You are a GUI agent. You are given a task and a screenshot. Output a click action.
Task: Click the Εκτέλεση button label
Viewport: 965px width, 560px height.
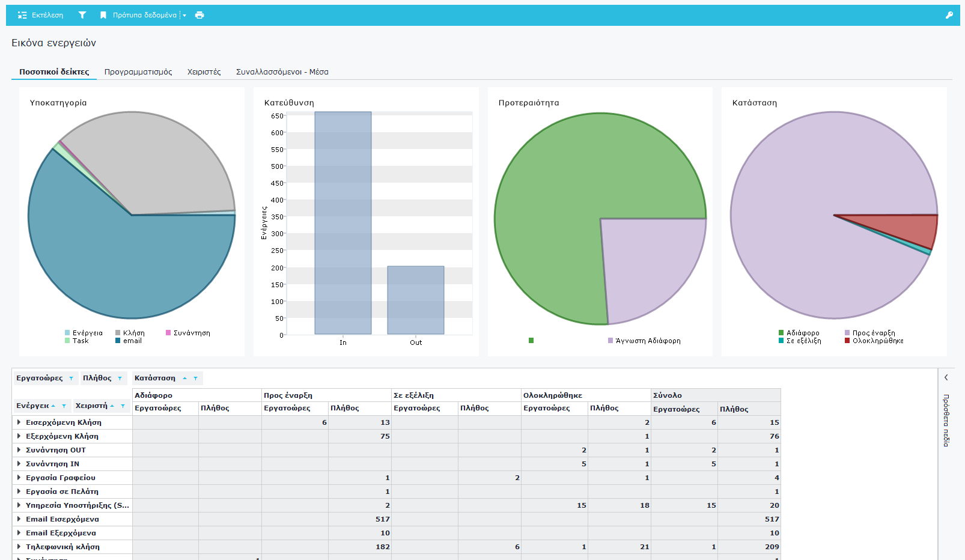47,15
